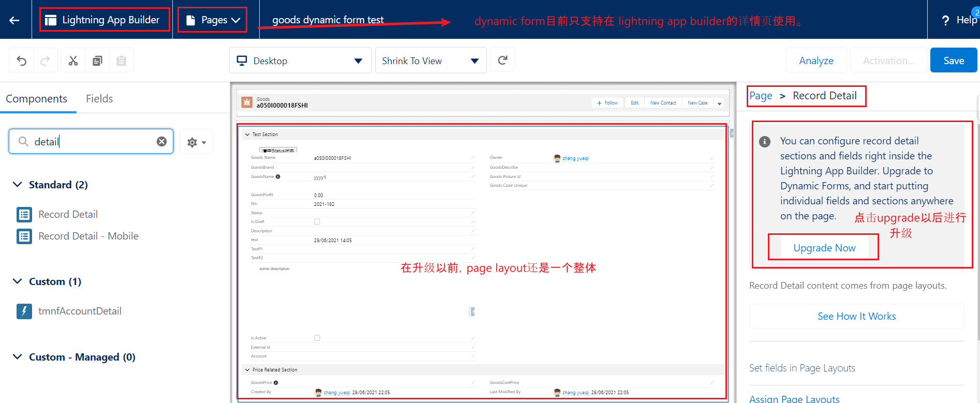Collapse the Standard (2) section
Viewport: 980px width, 403px height.
click(x=18, y=185)
